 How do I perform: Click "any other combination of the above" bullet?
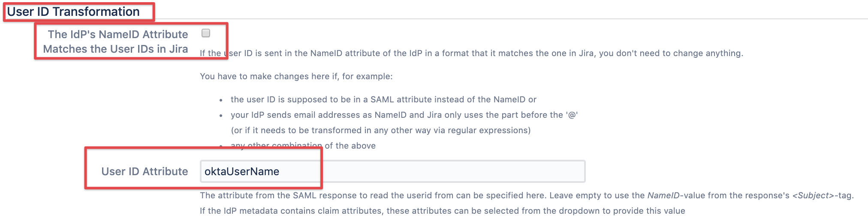tap(303, 146)
